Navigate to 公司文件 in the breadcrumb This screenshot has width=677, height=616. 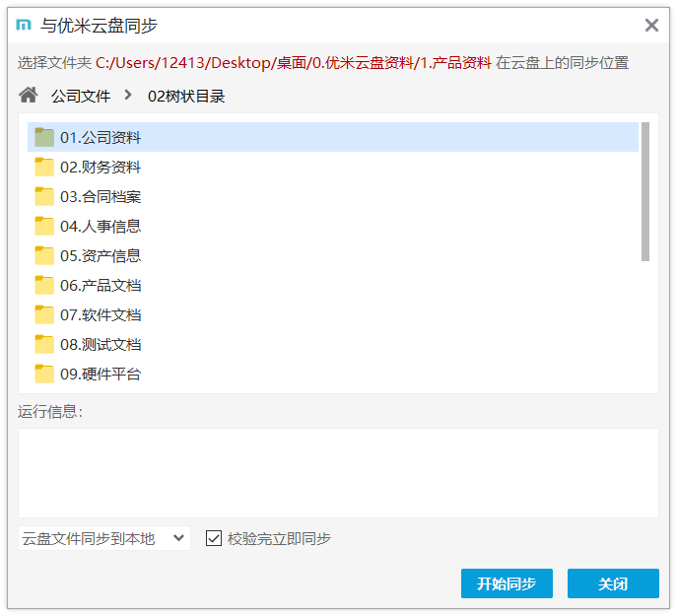(x=81, y=96)
